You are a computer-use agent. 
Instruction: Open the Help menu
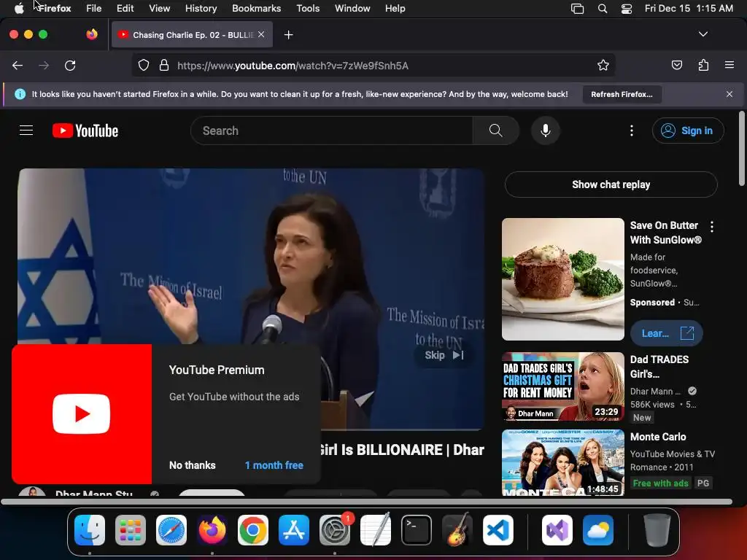(395, 9)
